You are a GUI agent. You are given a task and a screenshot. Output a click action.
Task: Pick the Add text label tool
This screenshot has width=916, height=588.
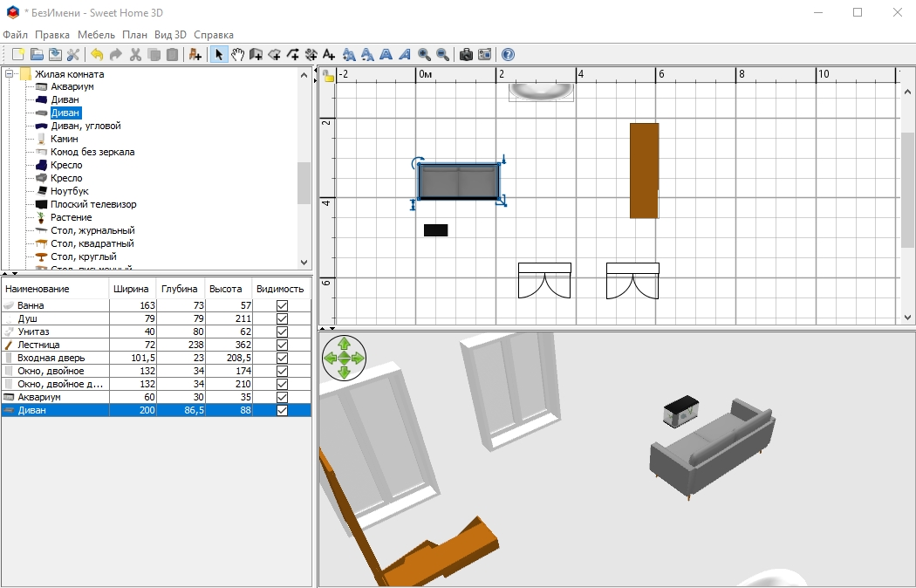tap(329, 54)
